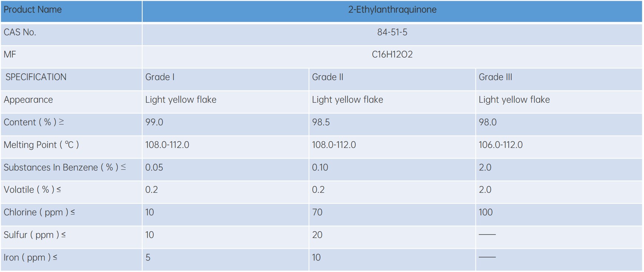Select Grade II chlorine value 70
The width and height of the screenshot is (644, 272).
(x=317, y=212)
